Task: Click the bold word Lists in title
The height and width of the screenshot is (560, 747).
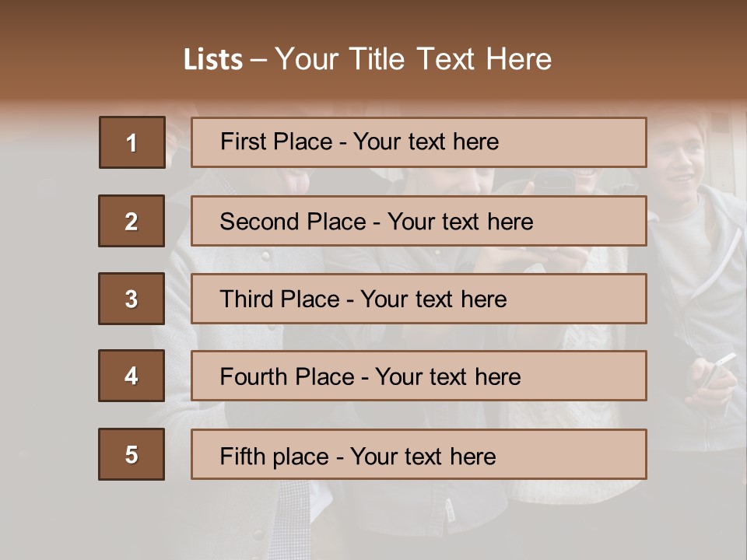Action: [x=212, y=60]
